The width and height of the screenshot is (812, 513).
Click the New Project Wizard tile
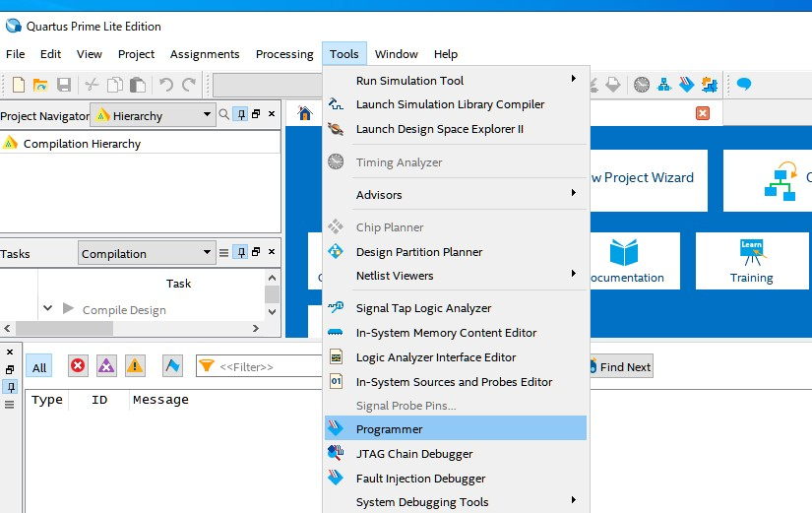tap(649, 180)
